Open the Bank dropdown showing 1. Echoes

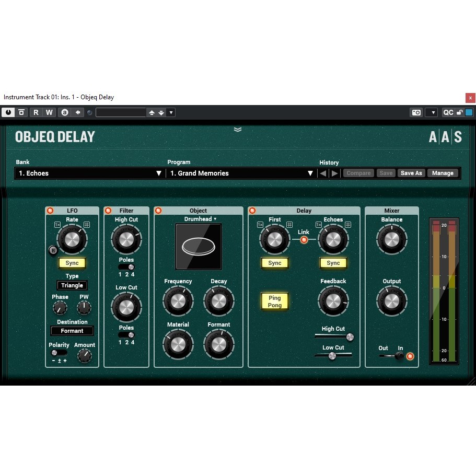pos(90,173)
